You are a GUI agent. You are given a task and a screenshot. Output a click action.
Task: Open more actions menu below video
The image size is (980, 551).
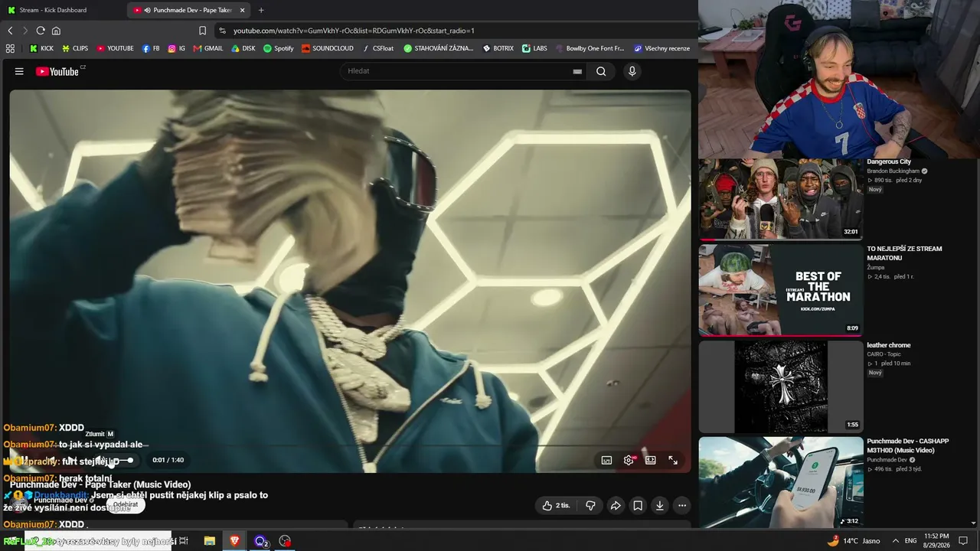click(x=682, y=505)
